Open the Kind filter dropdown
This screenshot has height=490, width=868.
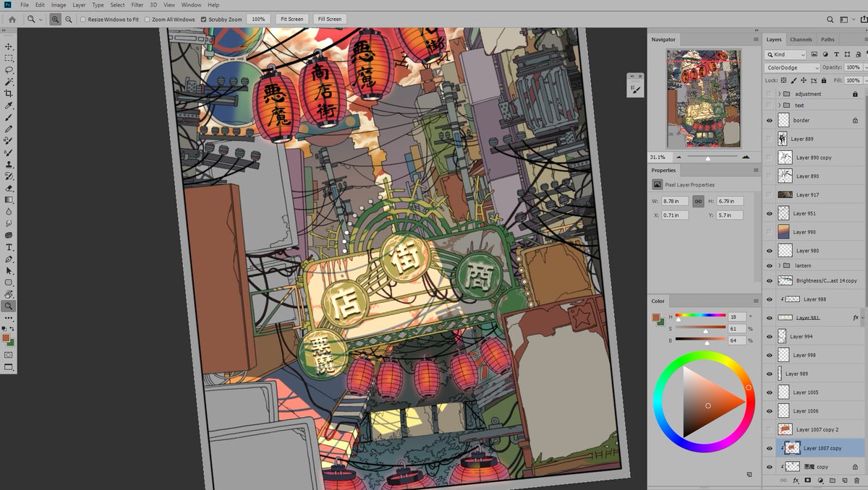[x=786, y=54]
